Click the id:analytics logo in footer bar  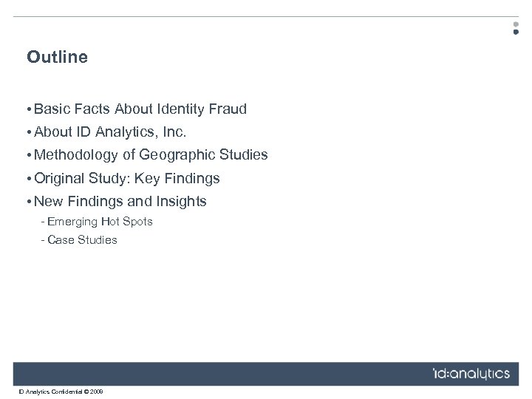471,374
